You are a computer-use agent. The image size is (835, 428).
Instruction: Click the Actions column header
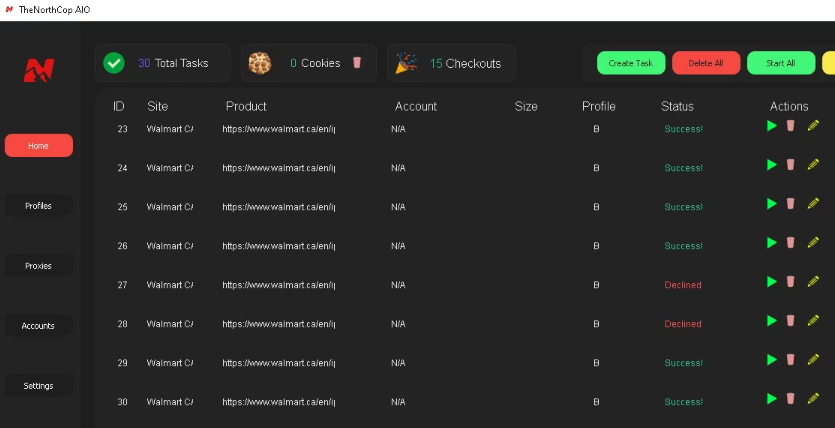click(789, 106)
